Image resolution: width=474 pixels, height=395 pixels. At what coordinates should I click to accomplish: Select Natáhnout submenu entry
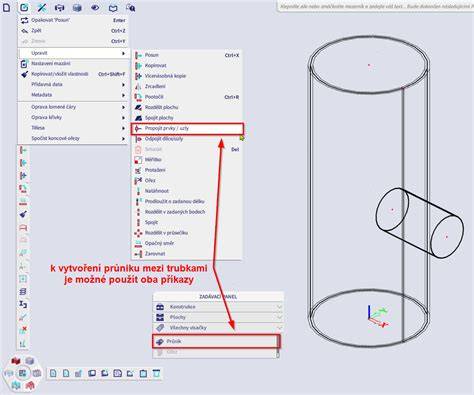[x=187, y=191]
